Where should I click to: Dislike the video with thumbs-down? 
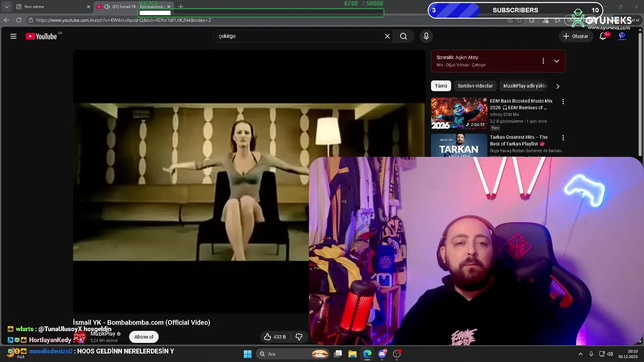299,337
